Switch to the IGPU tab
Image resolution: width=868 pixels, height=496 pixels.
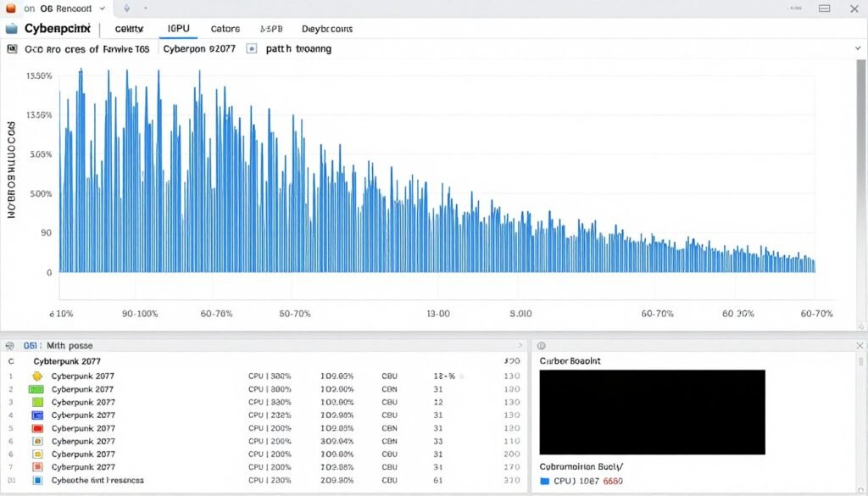coord(178,28)
